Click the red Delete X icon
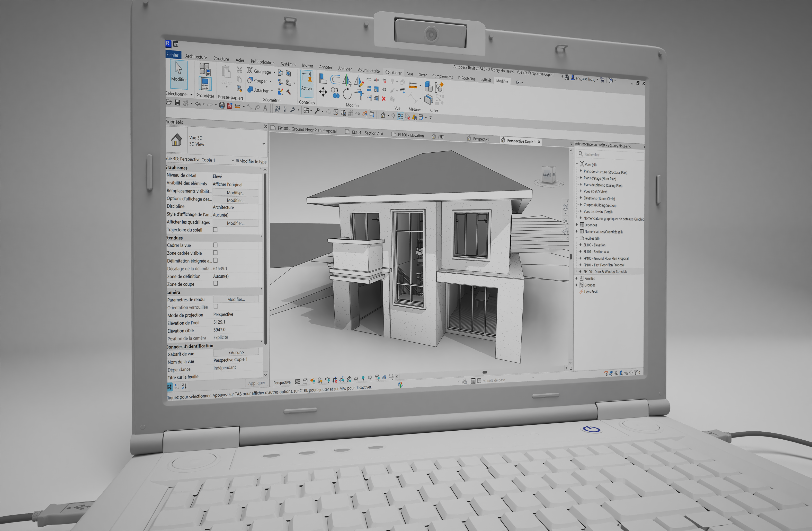This screenshot has height=531, width=812. point(383,99)
